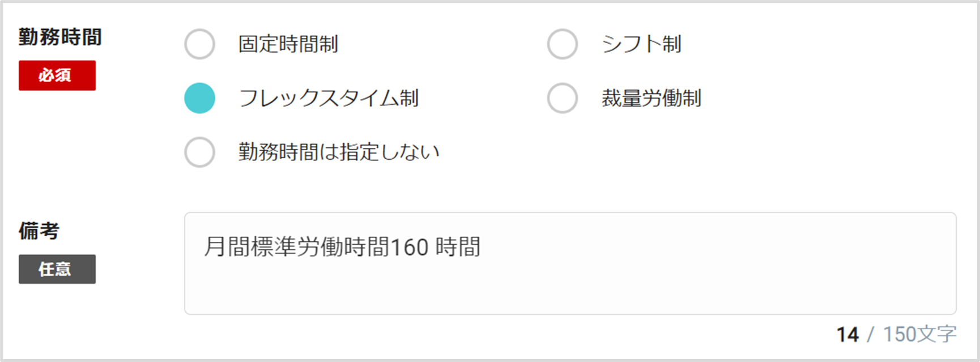Click the selected フレックスタイム制 radio circle
The width and height of the screenshot is (980, 362).
pos(199,98)
